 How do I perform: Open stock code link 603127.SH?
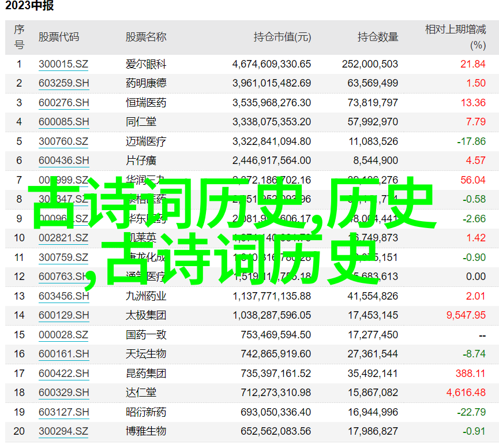pos(63,412)
